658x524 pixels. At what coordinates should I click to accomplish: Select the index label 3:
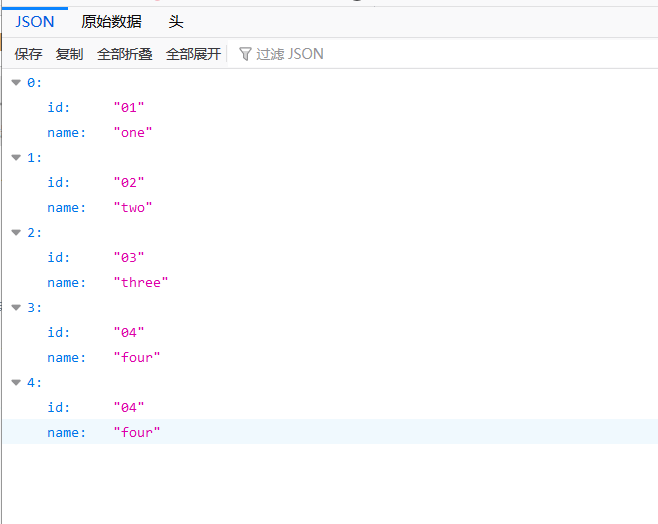tap(34, 308)
